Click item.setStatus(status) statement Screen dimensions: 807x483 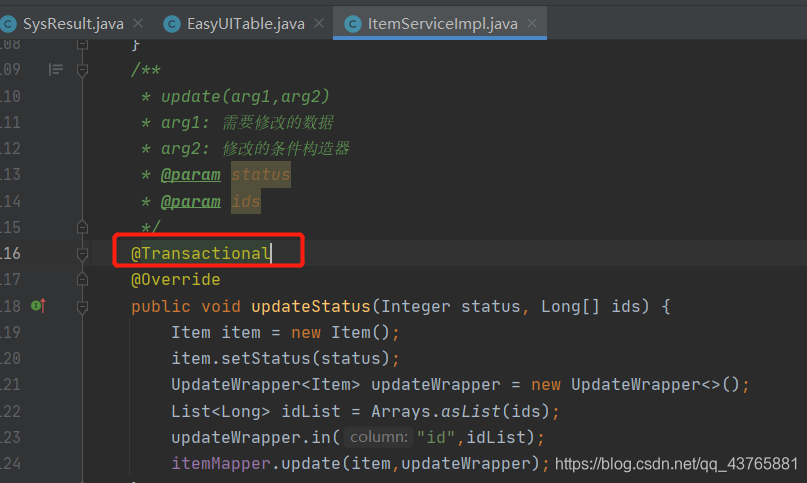pos(285,358)
